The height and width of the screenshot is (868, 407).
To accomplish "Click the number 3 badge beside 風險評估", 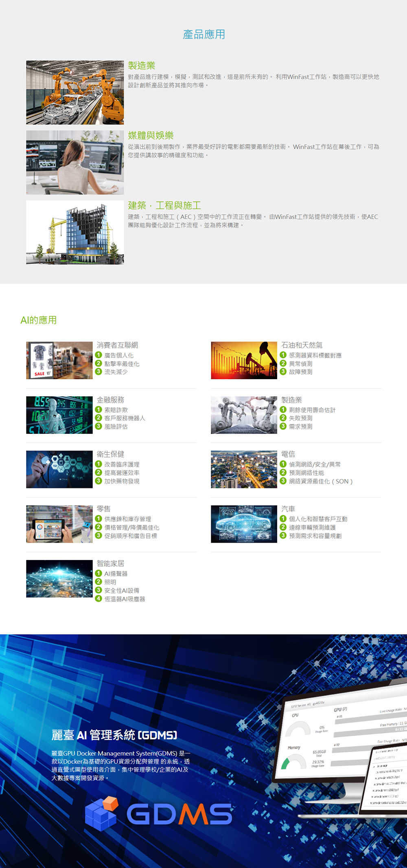I will pos(98,426).
